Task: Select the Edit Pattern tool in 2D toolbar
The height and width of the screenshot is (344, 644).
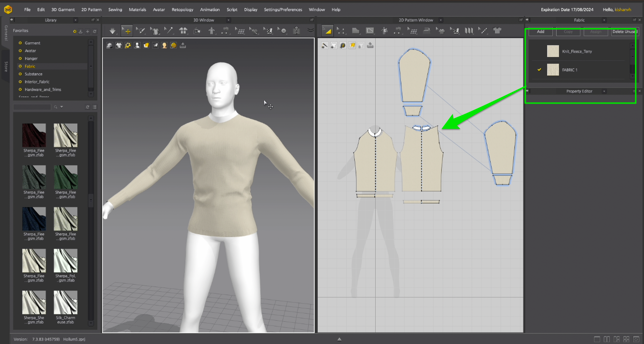Action: (328, 30)
